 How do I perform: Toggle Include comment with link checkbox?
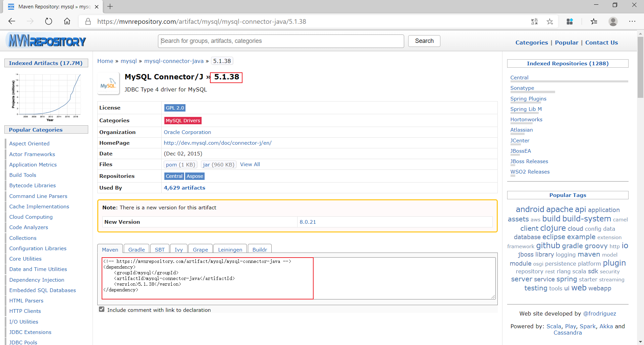click(x=102, y=309)
